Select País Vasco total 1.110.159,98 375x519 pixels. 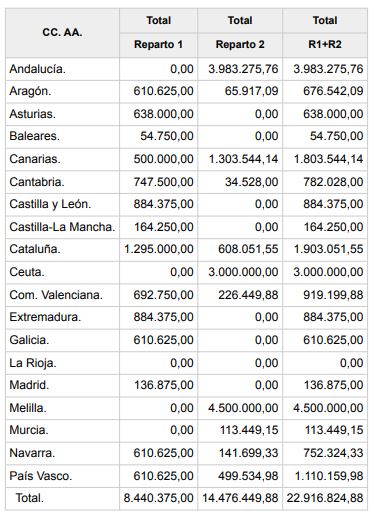tap(329, 476)
